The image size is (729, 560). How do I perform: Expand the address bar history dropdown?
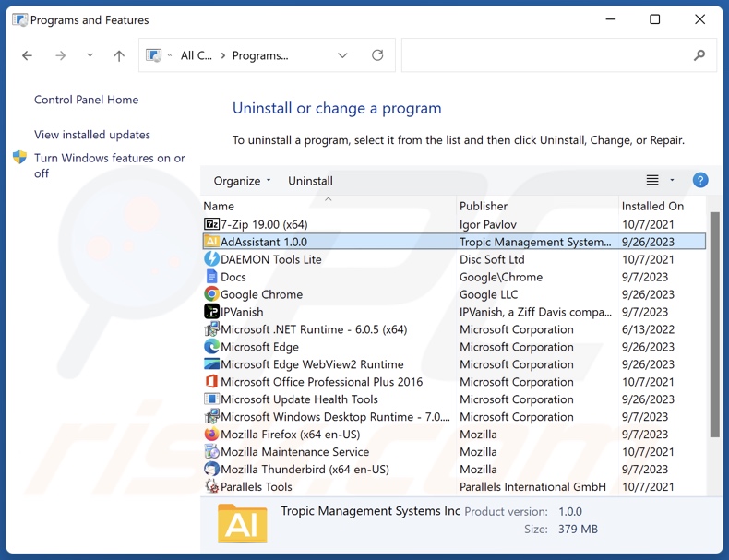[x=342, y=55]
